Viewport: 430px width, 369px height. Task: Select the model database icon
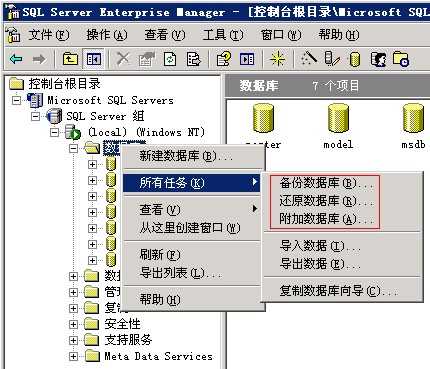tap(338, 118)
